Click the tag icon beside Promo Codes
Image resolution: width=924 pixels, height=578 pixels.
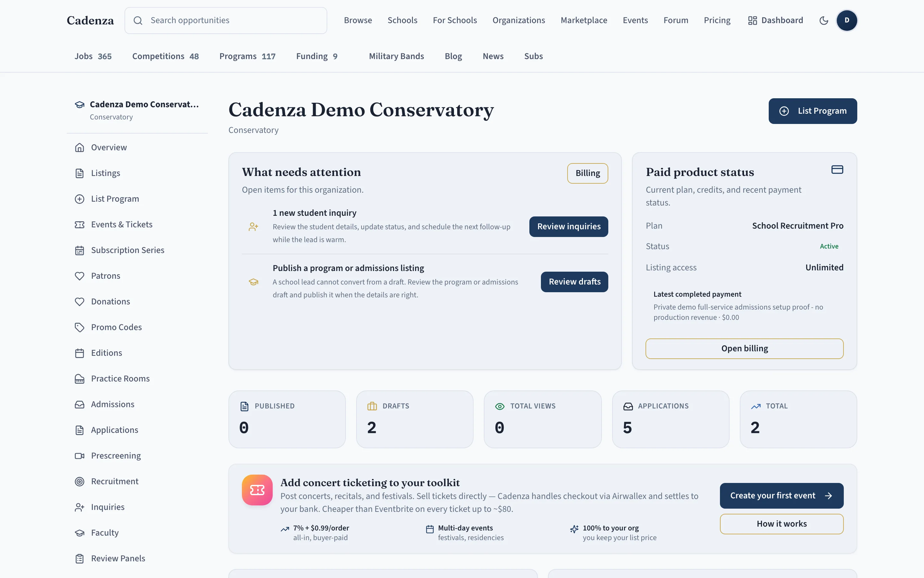80,327
